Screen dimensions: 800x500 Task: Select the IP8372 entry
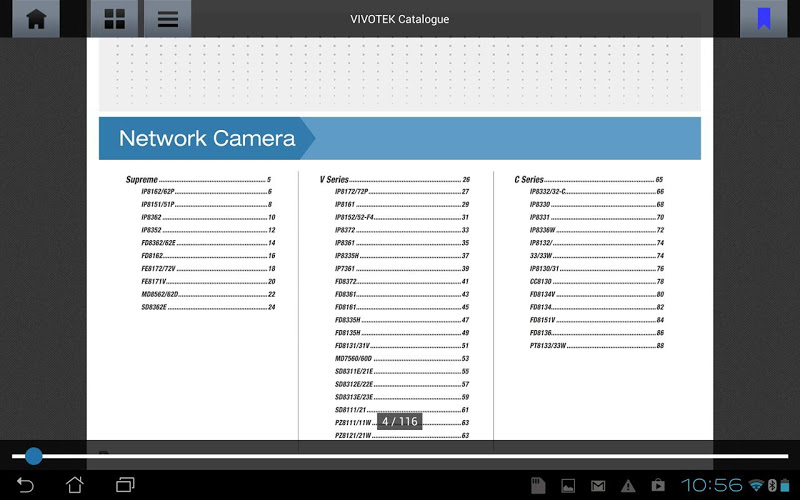[402, 230]
